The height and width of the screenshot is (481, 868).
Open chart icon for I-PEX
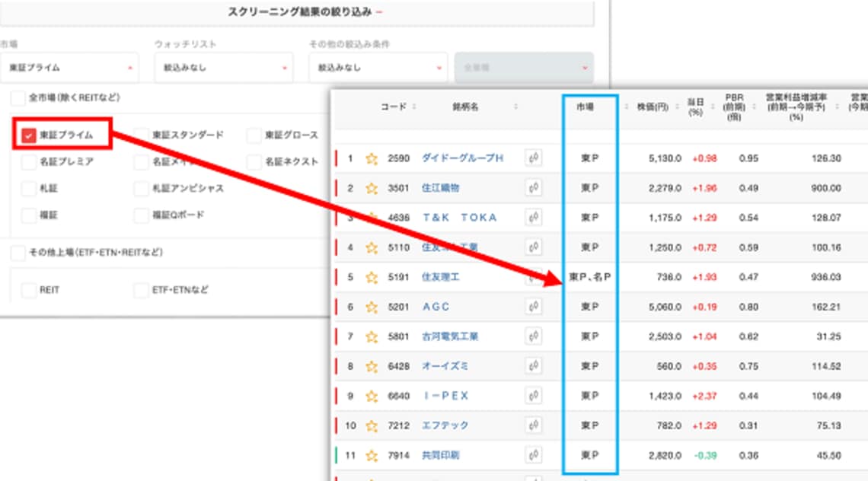534,396
